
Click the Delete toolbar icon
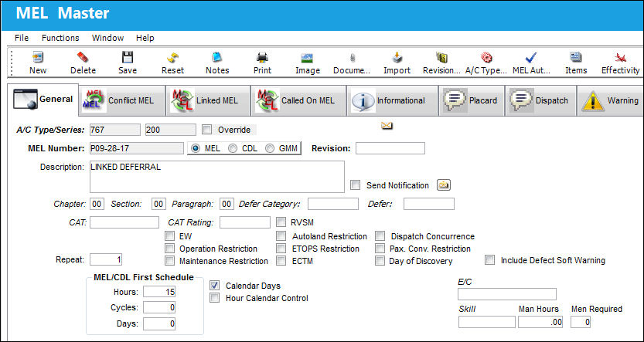coord(83,63)
